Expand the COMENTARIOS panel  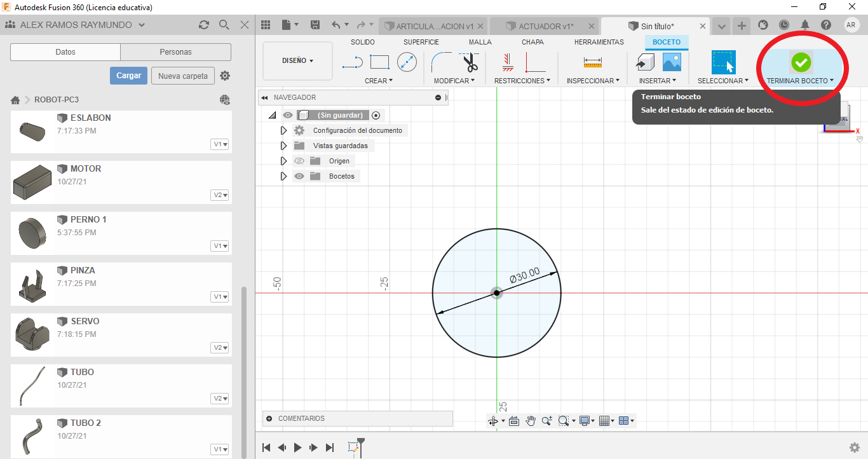(x=269, y=418)
